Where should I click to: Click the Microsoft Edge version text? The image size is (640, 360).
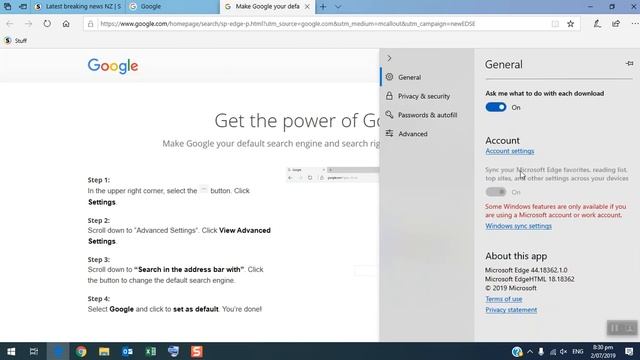(526, 270)
